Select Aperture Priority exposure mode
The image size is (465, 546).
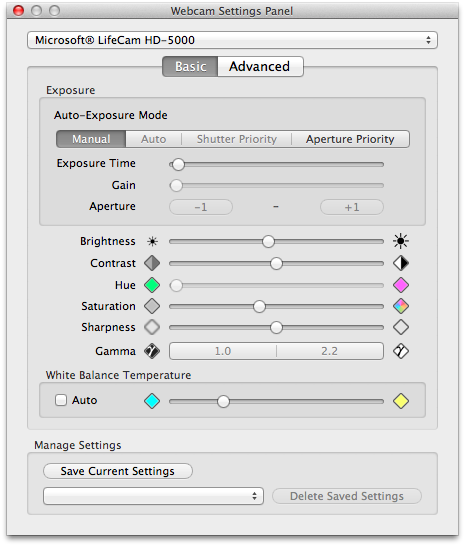click(350, 139)
